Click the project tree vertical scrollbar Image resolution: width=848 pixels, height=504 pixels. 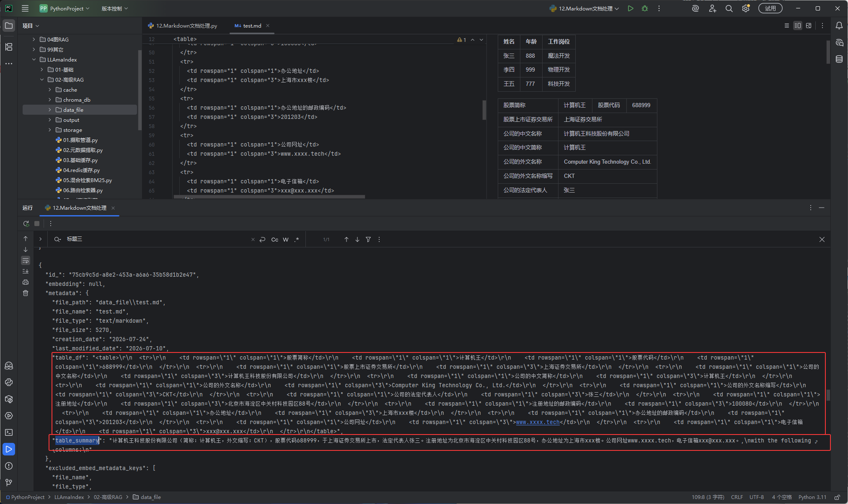(140, 90)
